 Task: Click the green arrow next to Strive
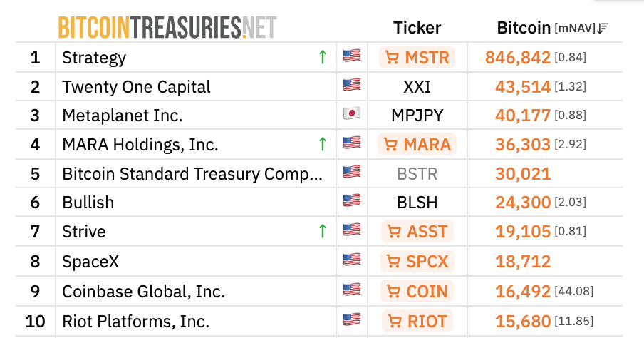point(323,231)
